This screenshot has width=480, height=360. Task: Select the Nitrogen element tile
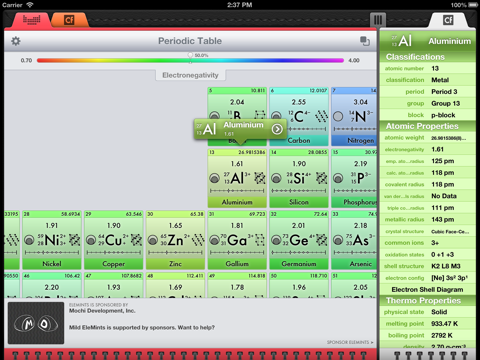[x=354, y=117]
